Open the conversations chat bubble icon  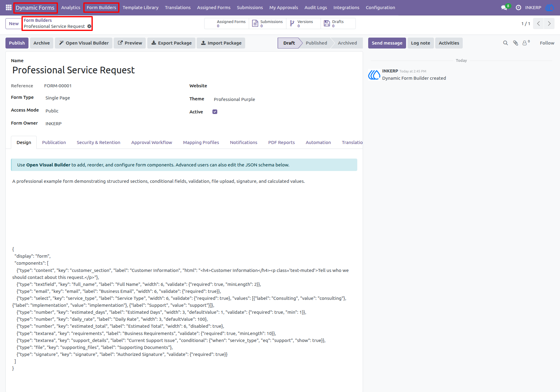[x=504, y=8]
